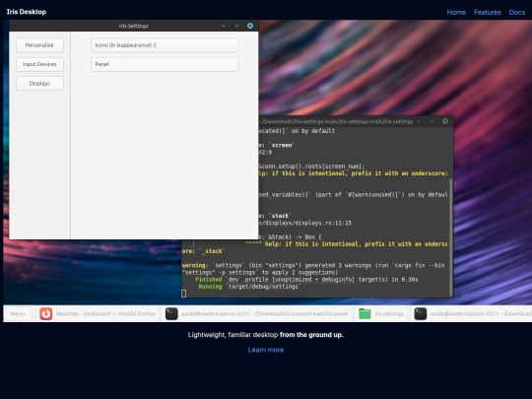This screenshot has height=399, width=532.
Task: Click the Iris Settings title bar text
Action: click(133, 26)
